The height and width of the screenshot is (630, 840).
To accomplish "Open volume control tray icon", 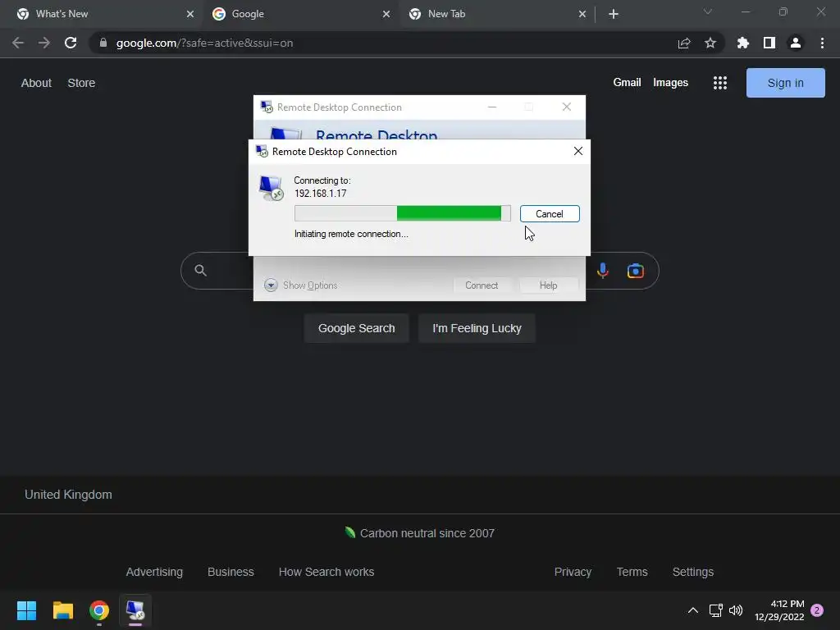I will tap(736, 610).
